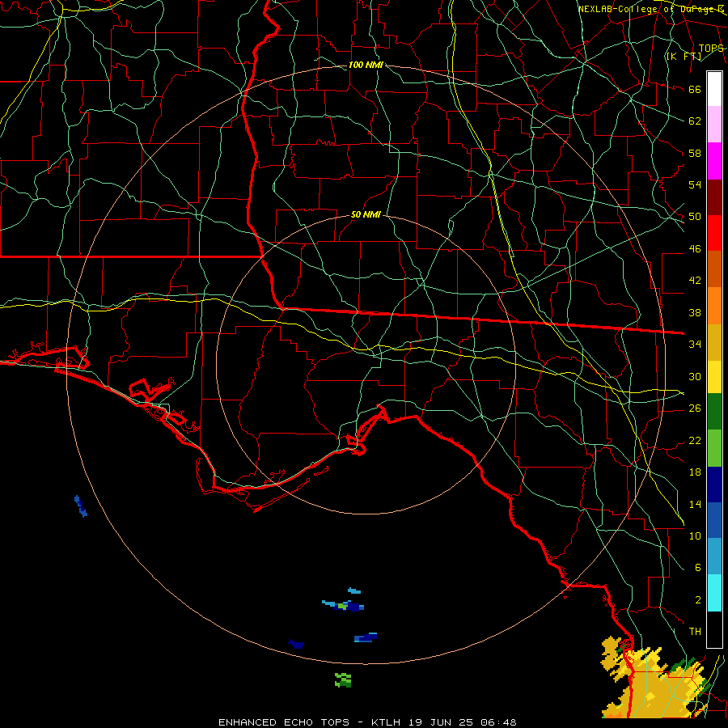Click the legend value "10"

coord(695,535)
